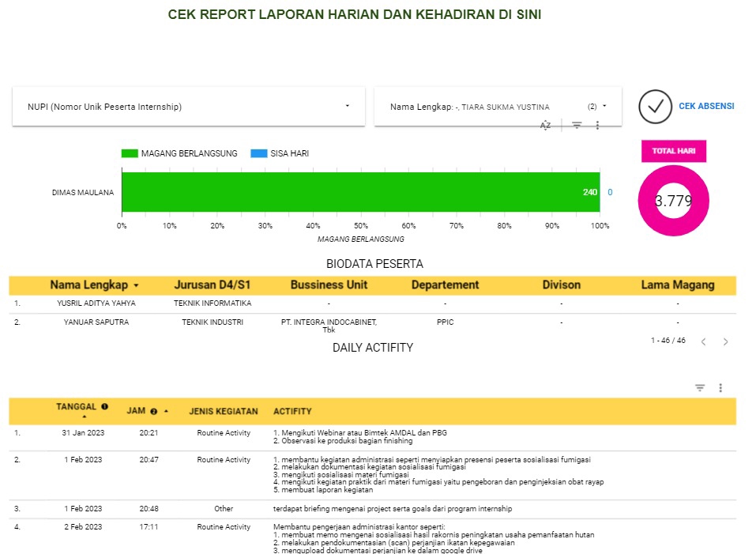Open the filter icon beside the A-Z sort

[x=576, y=124]
